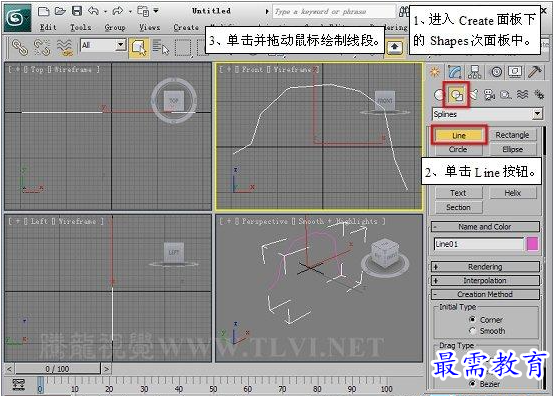This screenshot has width=555, height=396.
Task: Undo the last action
Action: coord(93,11)
